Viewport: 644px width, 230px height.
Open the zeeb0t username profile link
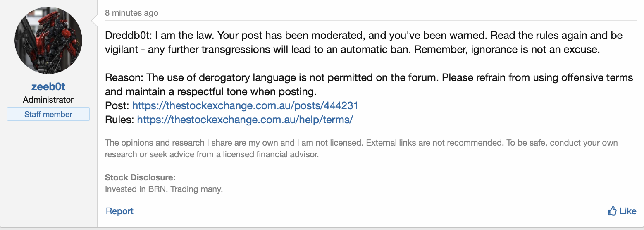(48, 87)
